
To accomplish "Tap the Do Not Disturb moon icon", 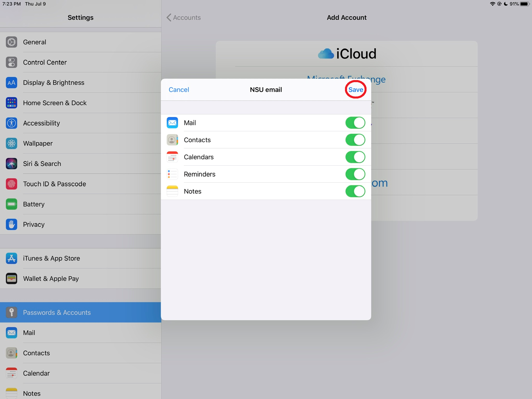I will (x=506, y=4).
